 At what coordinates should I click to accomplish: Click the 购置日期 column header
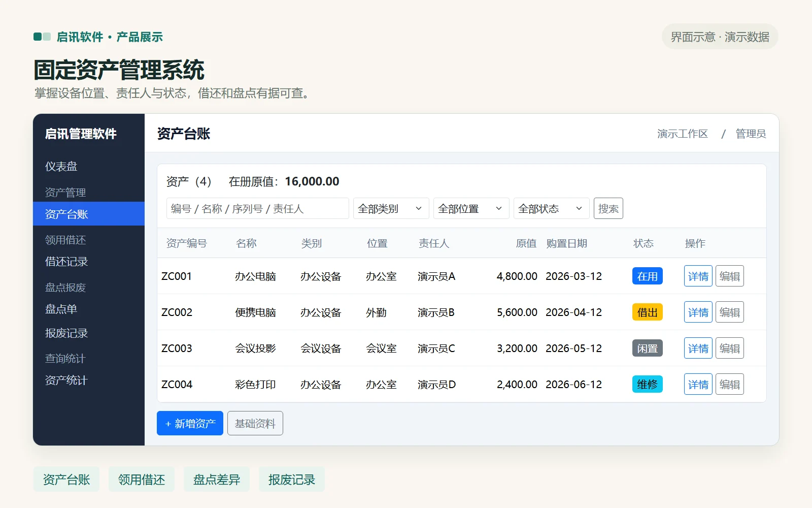tap(567, 243)
